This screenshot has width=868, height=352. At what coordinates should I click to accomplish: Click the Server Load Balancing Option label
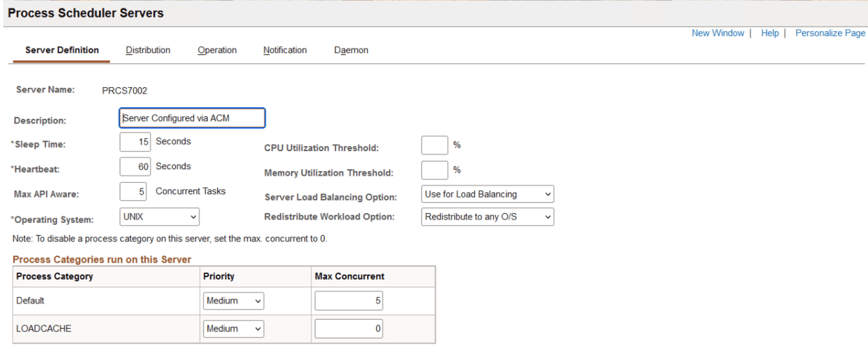[331, 197]
